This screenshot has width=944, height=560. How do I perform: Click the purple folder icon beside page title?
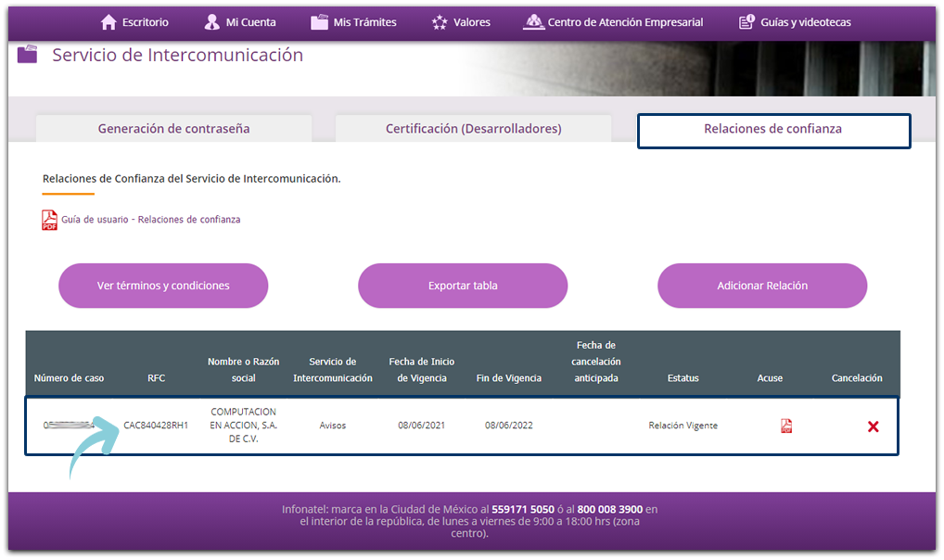pyautogui.click(x=28, y=55)
